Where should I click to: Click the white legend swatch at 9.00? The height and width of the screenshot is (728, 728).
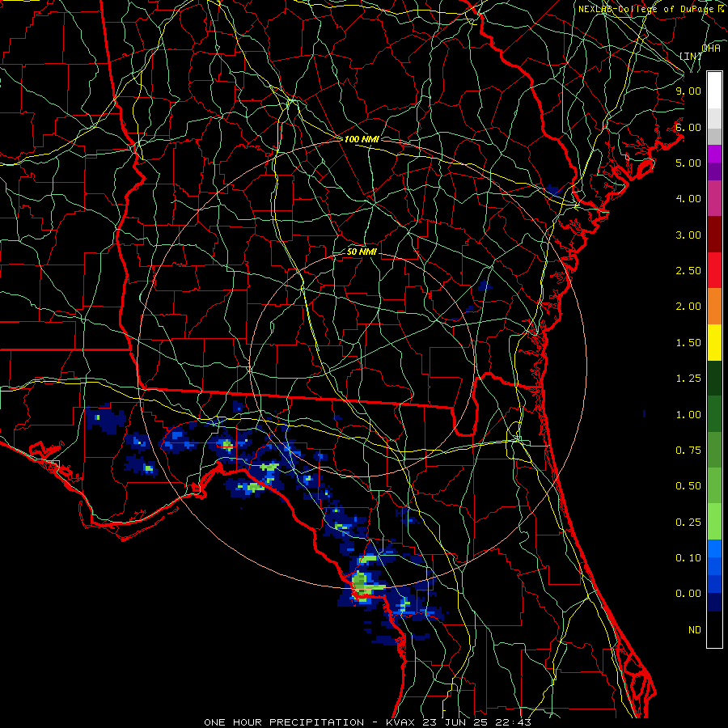[x=714, y=90]
